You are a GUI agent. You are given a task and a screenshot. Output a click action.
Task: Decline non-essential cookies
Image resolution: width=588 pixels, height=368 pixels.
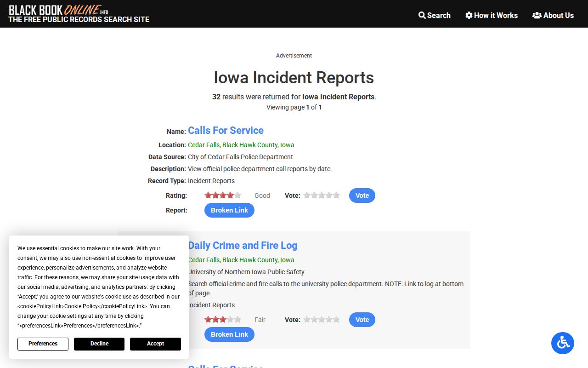pyautogui.click(x=99, y=344)
